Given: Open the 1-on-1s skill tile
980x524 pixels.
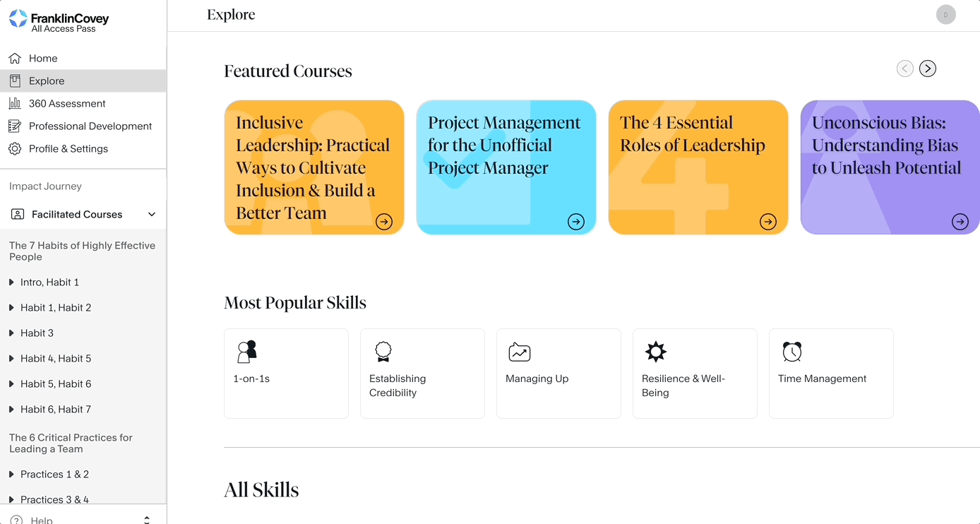Looking at the screenshot, I should coord(286,373).
